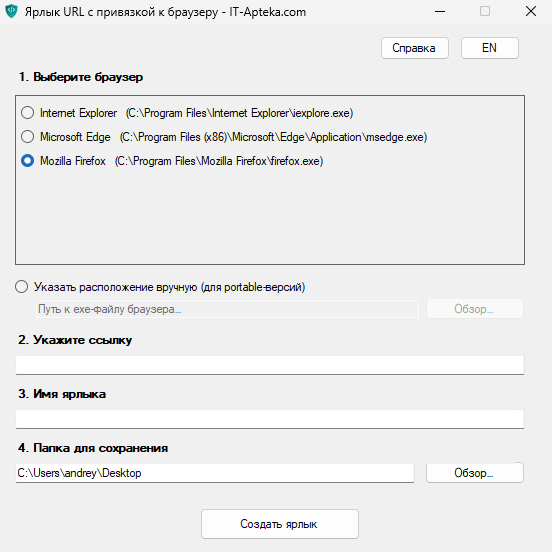This screenshot has height=552, width=552.
Task: Switch interface language with EN button
Action: (489, 48)
